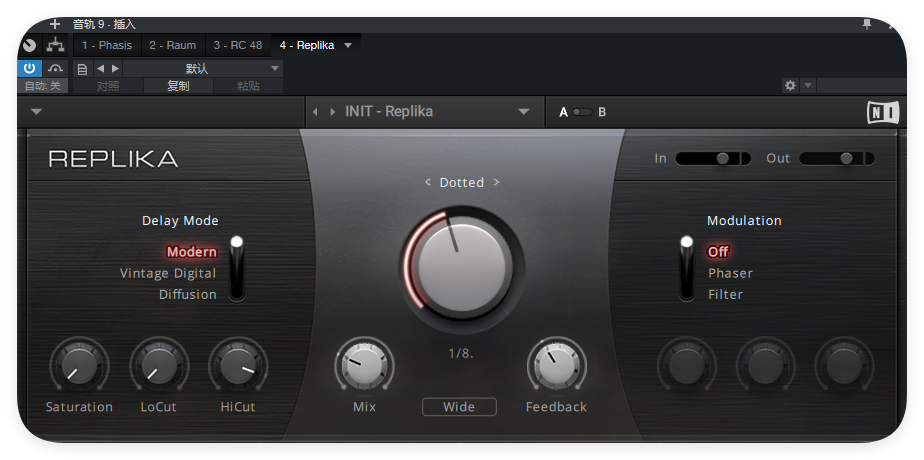924x460 pixels.
Task: Click the 音轨 9 - 插入 title text
Action: point(104,25)
